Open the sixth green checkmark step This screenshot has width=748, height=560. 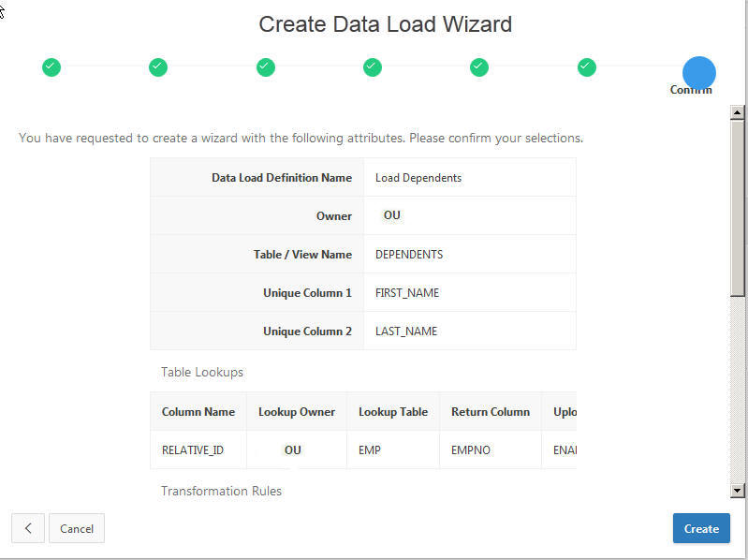(x=587, y=66)
